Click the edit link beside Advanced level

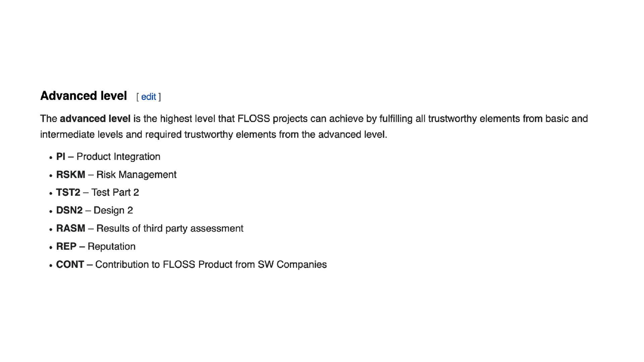[148, 97]
